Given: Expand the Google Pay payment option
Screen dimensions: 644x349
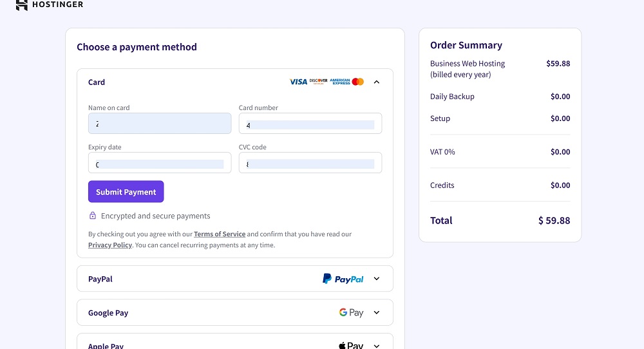Looking at the screenshot, I should (x=377, y=312).
